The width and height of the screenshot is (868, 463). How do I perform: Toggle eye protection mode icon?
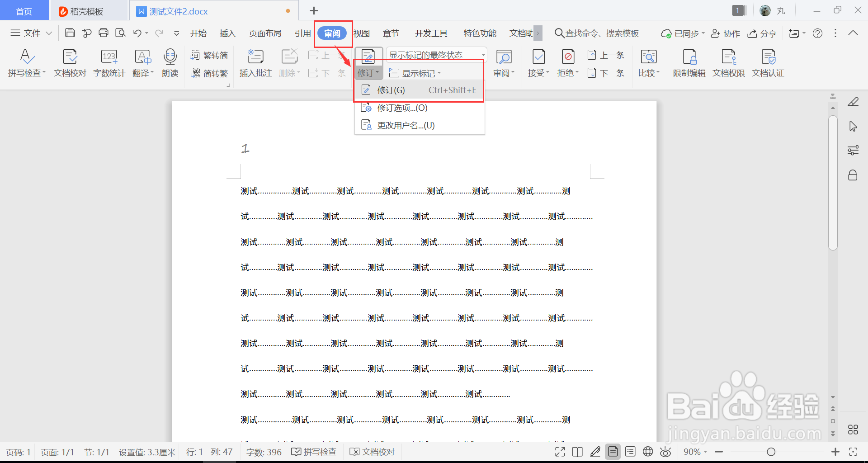[x=665, y=452]
